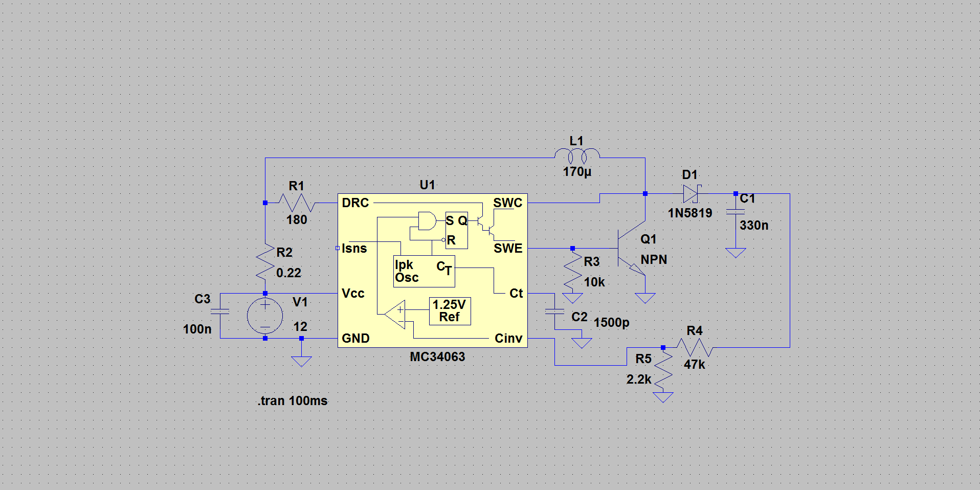Select the Q1 reference label
This screenshot has width=980, height=490.
[x=649, y=239]
